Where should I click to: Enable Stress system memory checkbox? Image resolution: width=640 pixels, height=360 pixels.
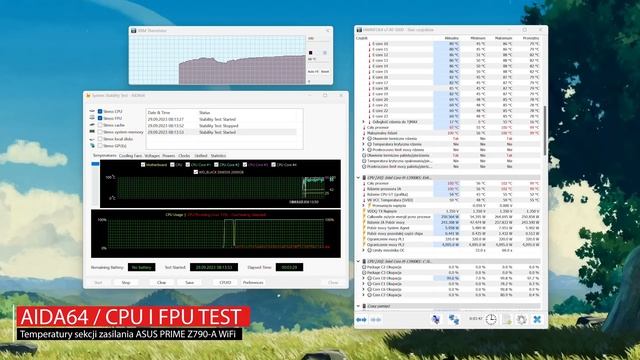tap(100, 132)
